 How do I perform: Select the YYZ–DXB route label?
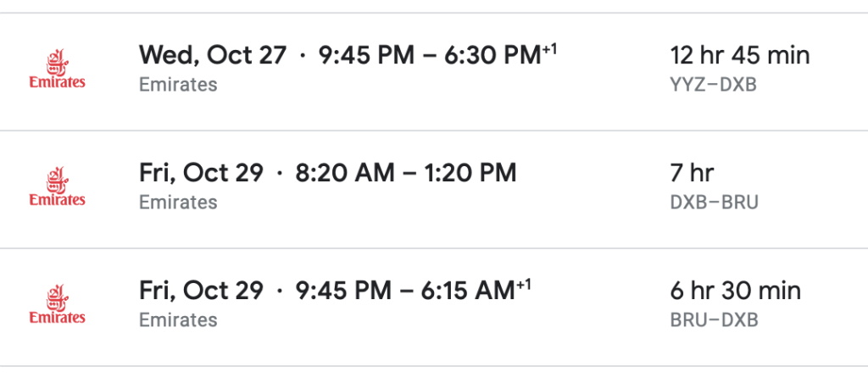coord(713,85)
